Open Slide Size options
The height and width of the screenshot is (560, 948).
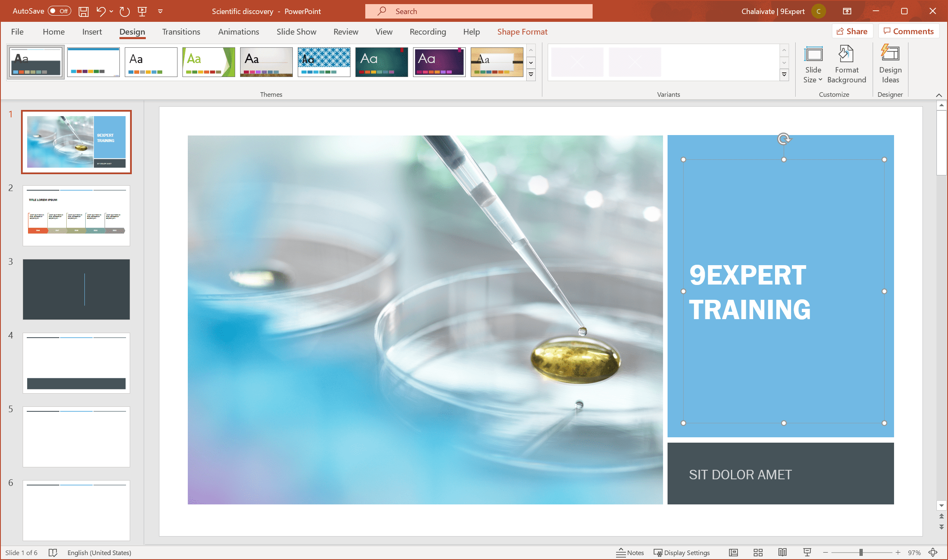(x=813, y=65)
